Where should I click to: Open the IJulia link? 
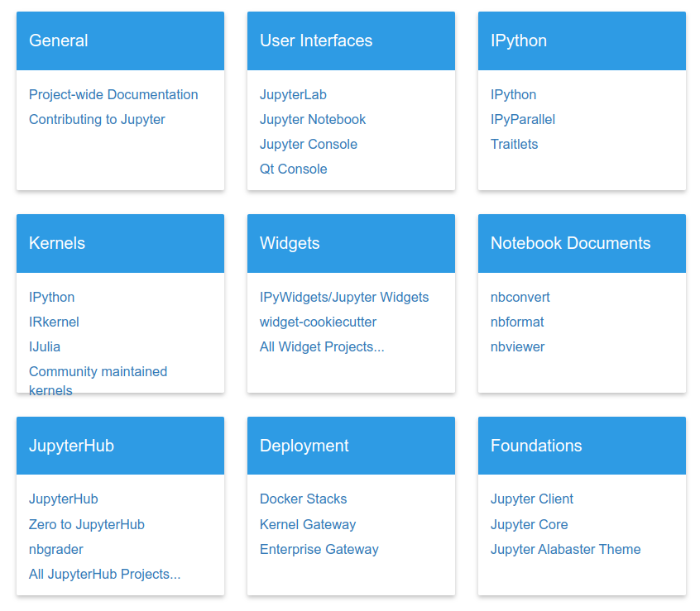coord(45,347)
